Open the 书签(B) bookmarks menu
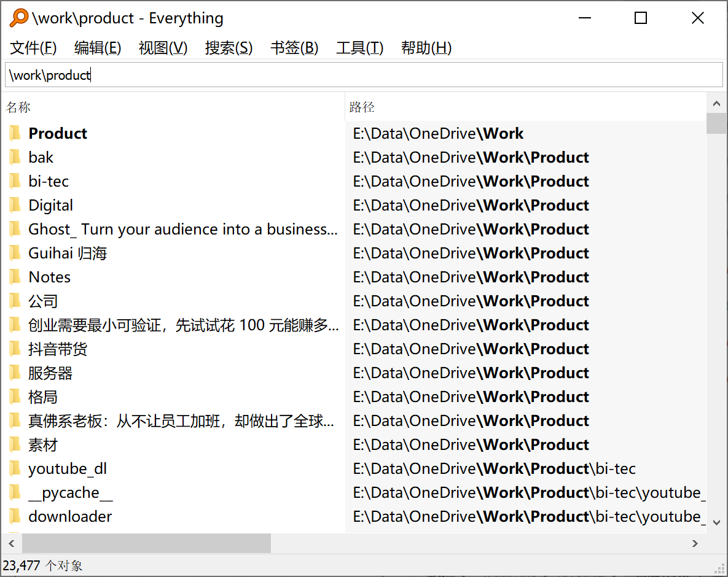The width and height of the screenshot is (728, 577). pos(294,48)
